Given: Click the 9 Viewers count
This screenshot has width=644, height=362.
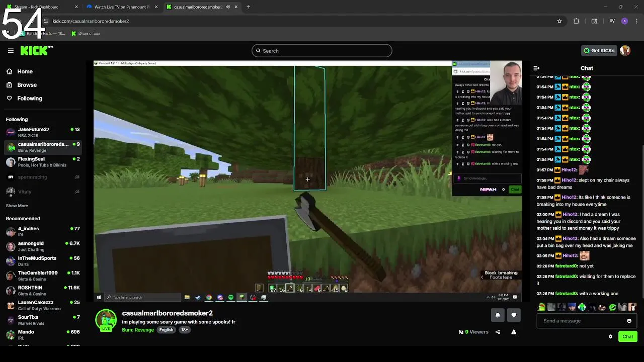Looking at the screenshot, I should coord(473,332).
